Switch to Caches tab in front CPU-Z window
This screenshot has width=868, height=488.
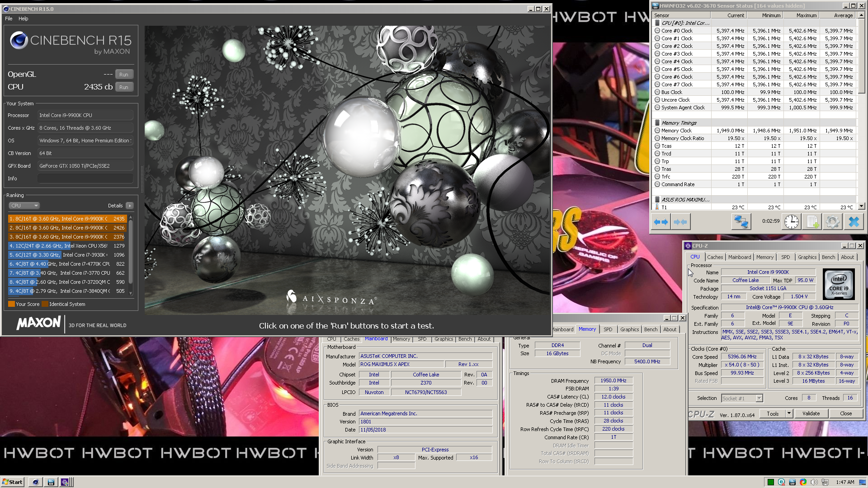click(715, 257)
